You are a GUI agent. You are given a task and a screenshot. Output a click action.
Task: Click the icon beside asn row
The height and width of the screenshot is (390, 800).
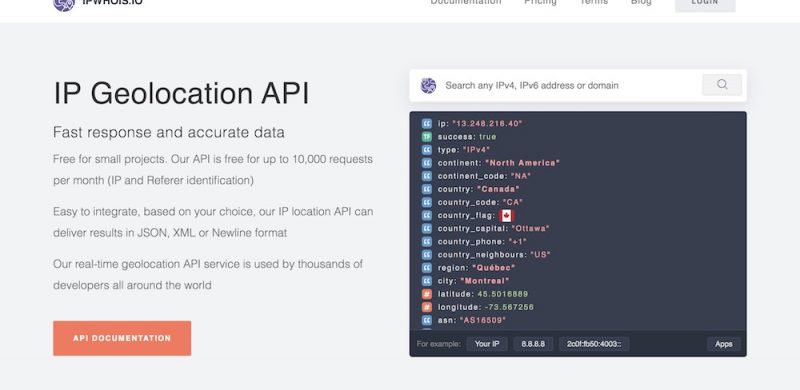[x=427, y=321]
